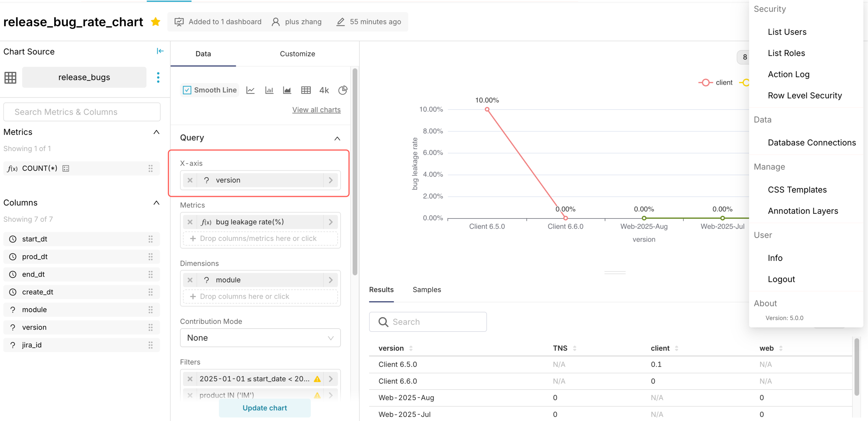
Task: Open release_bugs dataset options three-dot menu
Action: 158,77
